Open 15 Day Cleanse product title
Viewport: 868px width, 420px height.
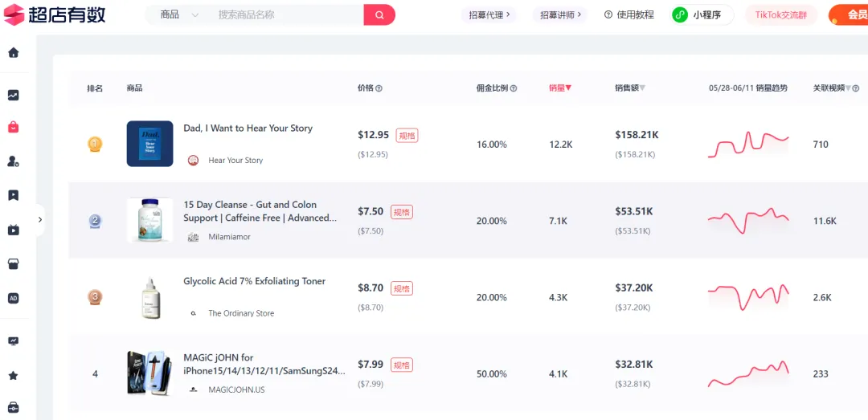click(260, 211)
